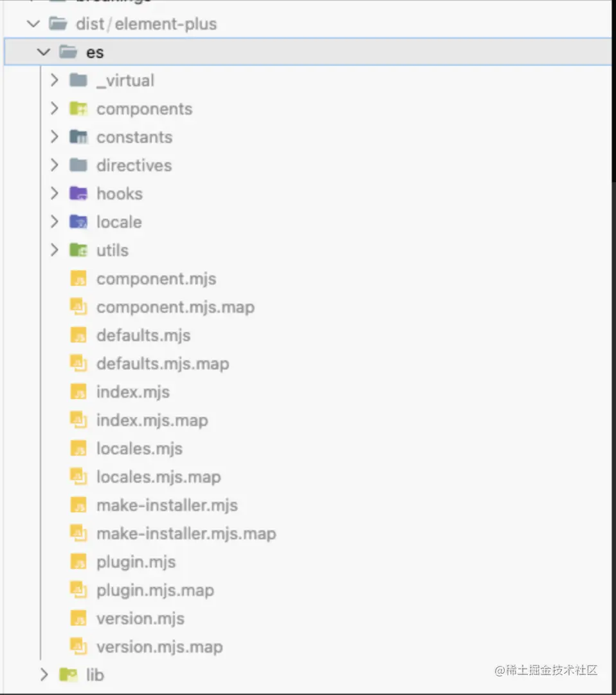Open the defaults.mjs file
Screen dimensions: 616x695
(x=143, y=335)
